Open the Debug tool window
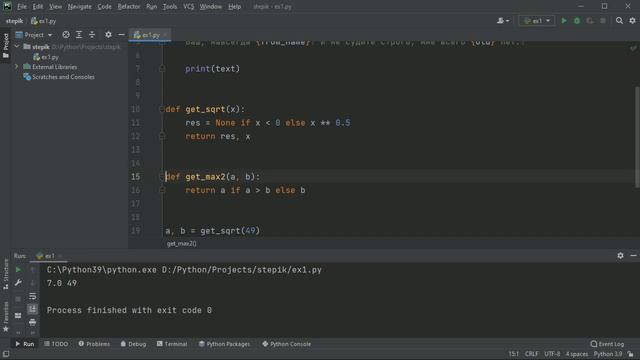The height and width of the screenshot is (360, 640). tap(133, 344)
